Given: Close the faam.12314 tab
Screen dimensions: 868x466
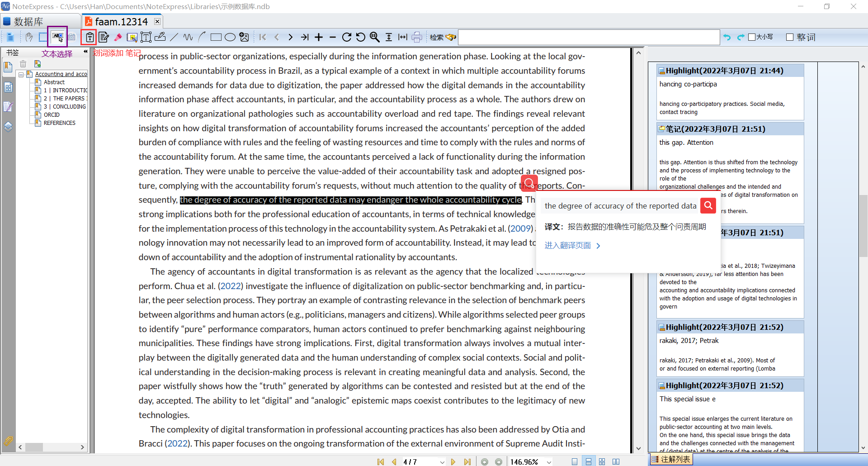Looking at the screenshot, I should click(157, 21).
